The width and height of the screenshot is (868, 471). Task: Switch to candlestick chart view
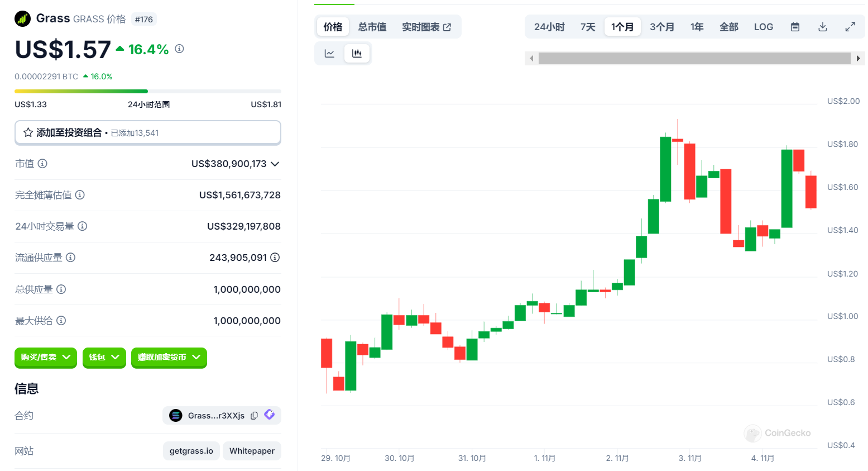(x=357, y=54)
